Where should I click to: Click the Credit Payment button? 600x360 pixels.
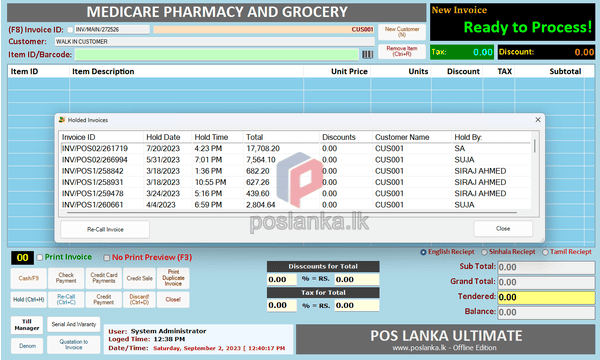pyautogui.click(x=104, y=300)
